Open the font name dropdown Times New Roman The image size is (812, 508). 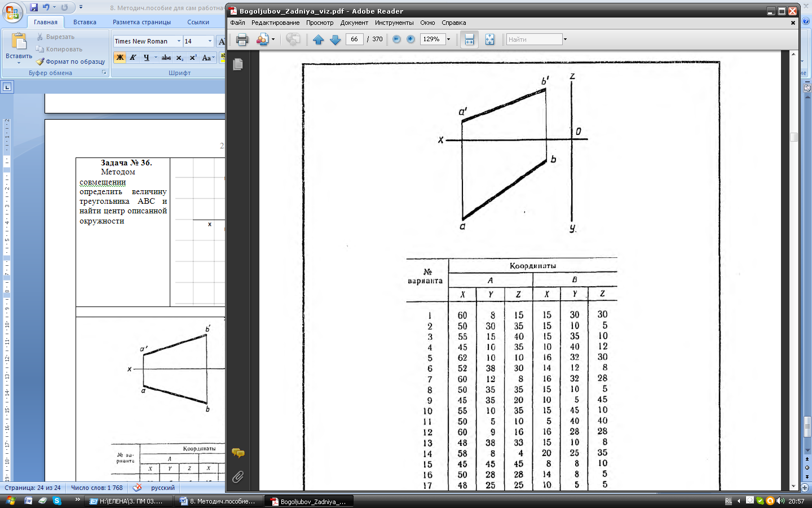(179, 41)
